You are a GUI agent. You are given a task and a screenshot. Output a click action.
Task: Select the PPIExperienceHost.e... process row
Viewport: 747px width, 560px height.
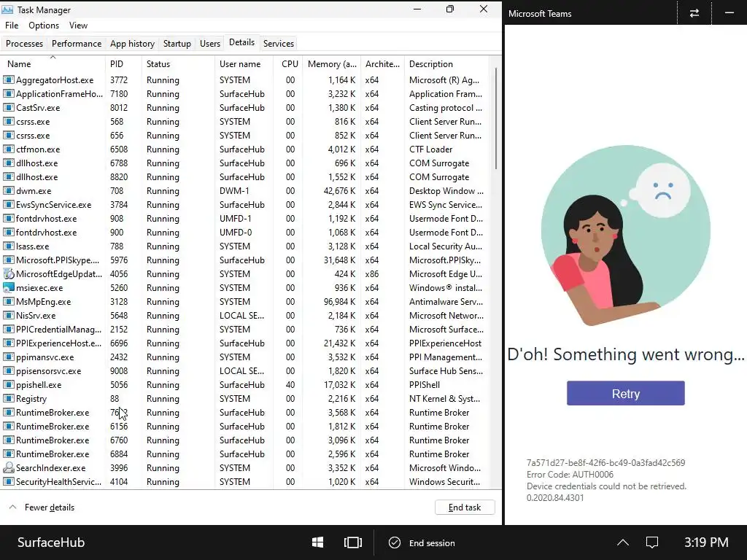[245, 343]
